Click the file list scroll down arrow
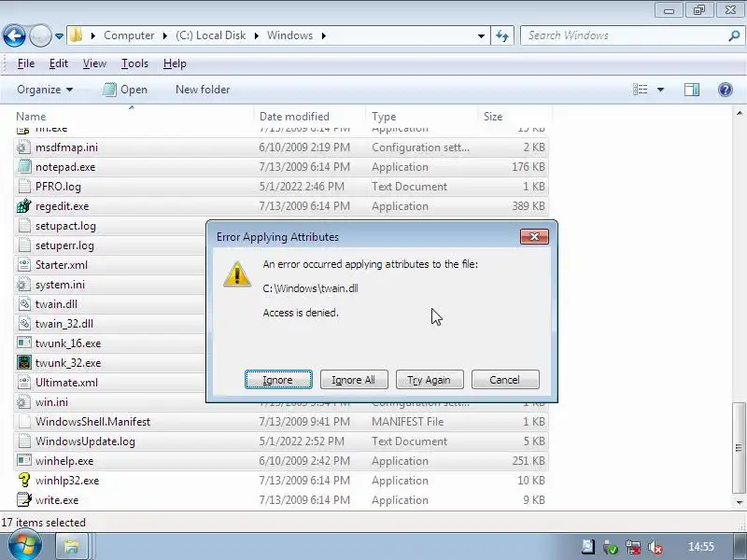The image size is (747, 560). pyautogui.click(x=739, y=502)
